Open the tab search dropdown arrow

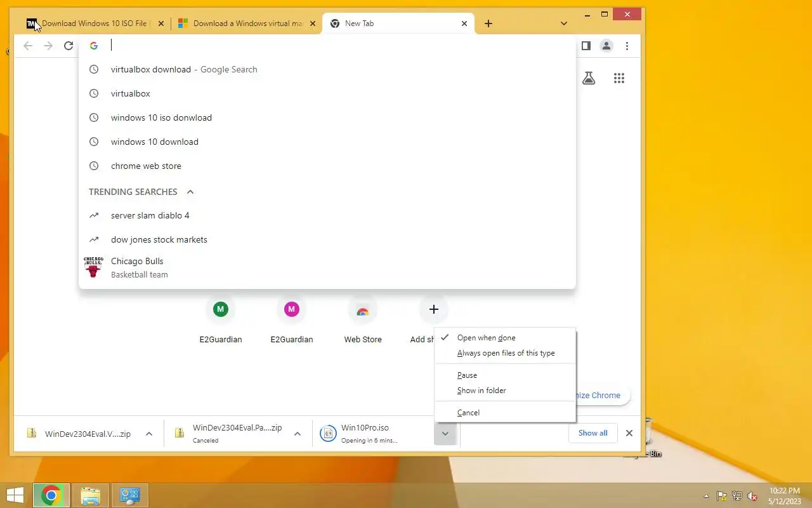[x=564, y=23]
